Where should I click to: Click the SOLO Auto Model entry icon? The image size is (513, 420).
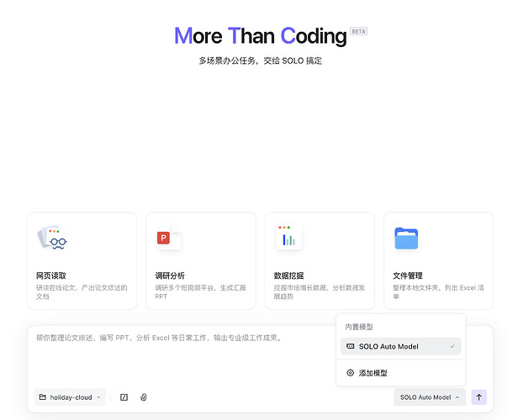(350, 346)
